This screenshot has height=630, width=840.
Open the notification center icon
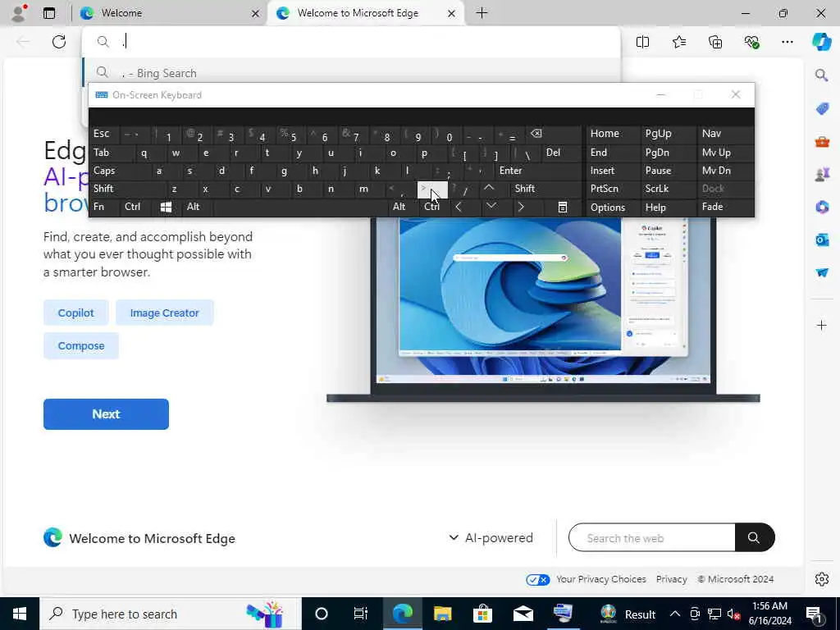pos(815,614)
